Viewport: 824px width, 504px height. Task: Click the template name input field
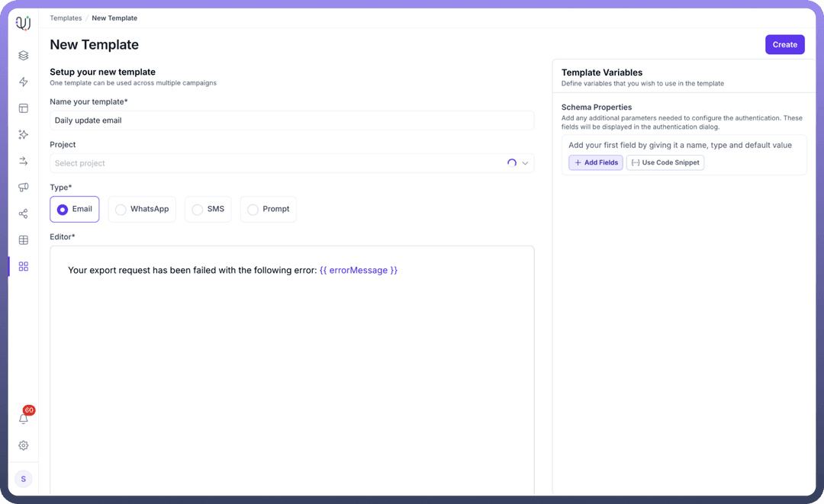(x=291, y=120)
